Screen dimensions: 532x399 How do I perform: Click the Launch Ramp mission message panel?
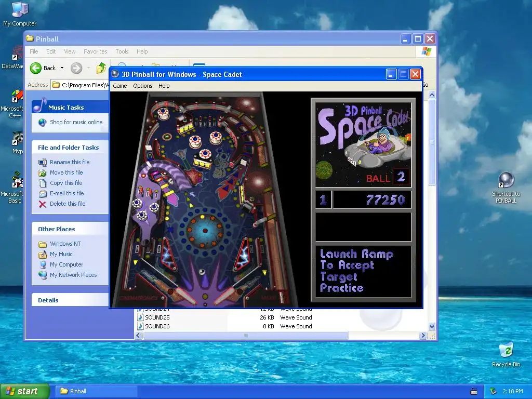click(x=363, y=272)
